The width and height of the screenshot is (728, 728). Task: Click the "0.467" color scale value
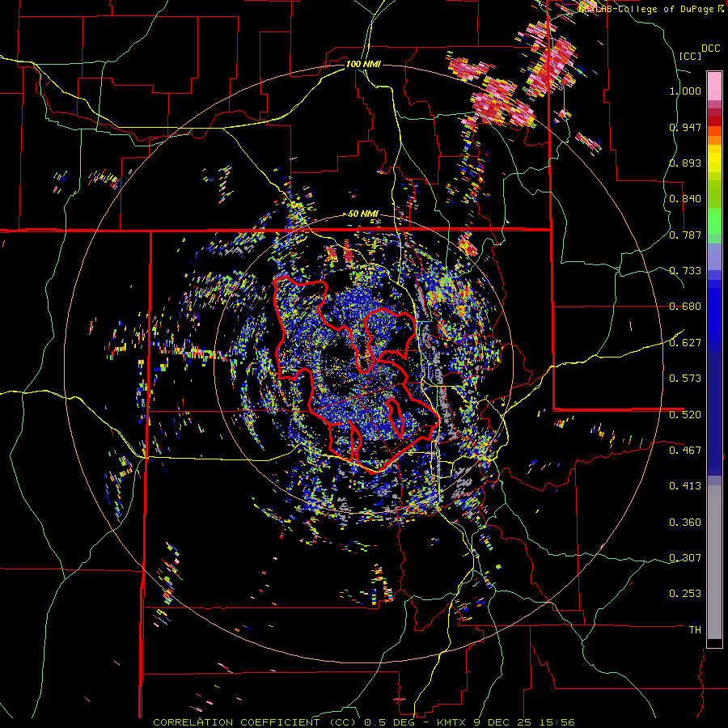(685, 451)
